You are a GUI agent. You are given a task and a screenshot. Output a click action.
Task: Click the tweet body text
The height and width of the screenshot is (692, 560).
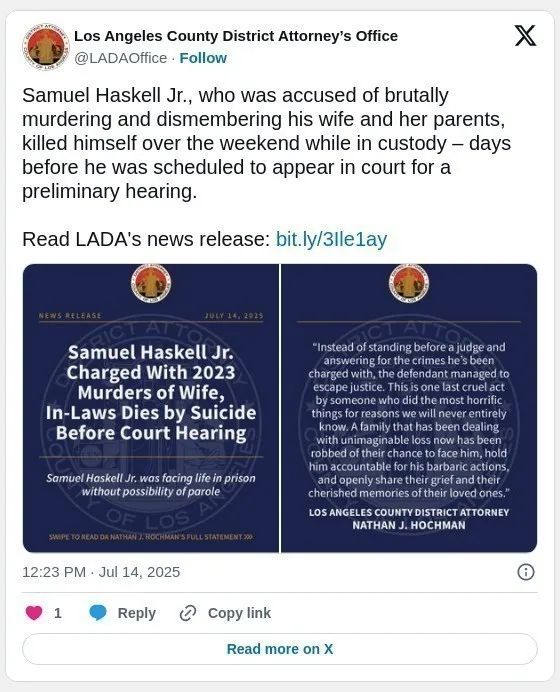point(267,143)
